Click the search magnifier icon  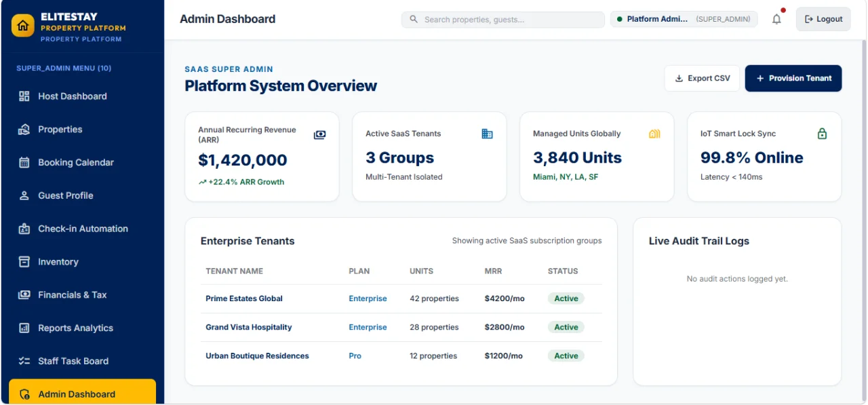coord(414,20)
